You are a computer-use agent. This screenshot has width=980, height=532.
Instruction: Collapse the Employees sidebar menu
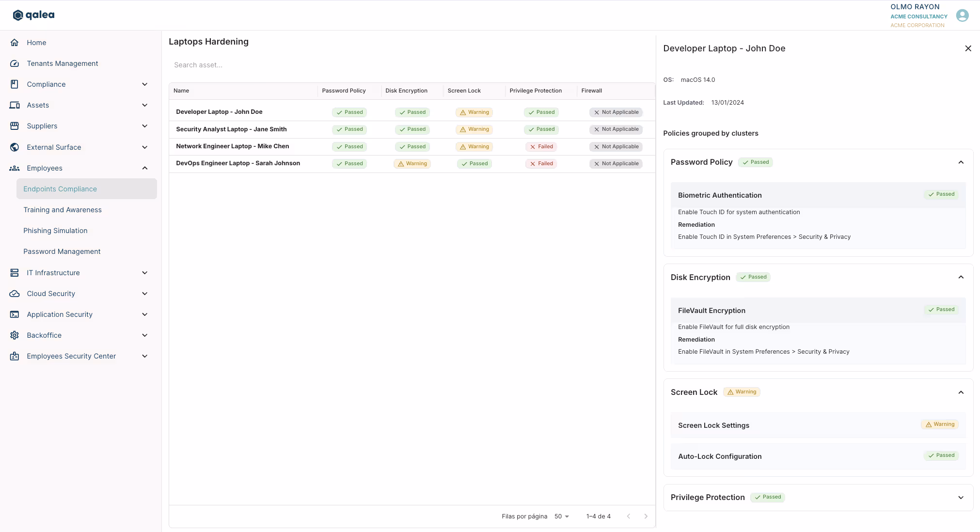[x=144, y=168]
